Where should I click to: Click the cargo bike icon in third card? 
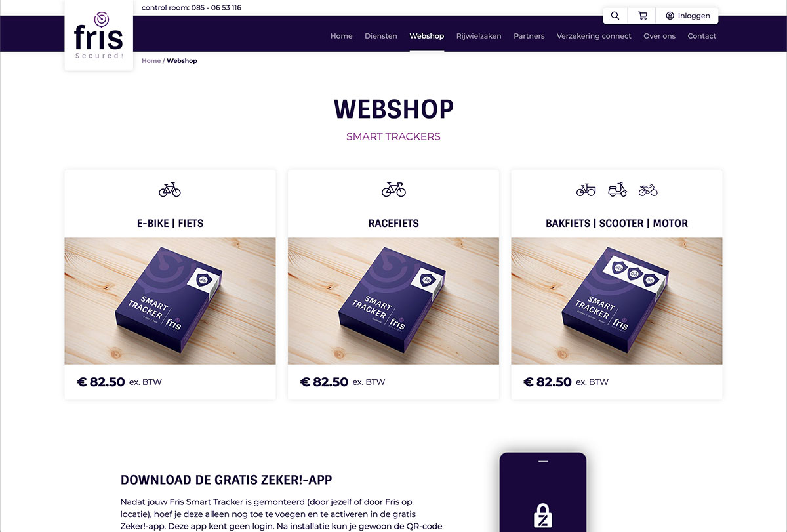(x=586, y=190)
